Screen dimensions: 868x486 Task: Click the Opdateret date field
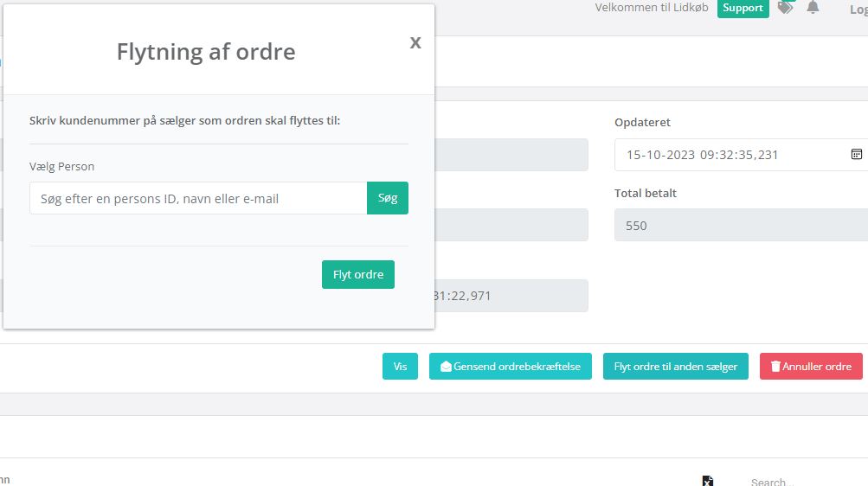[742, 155]
